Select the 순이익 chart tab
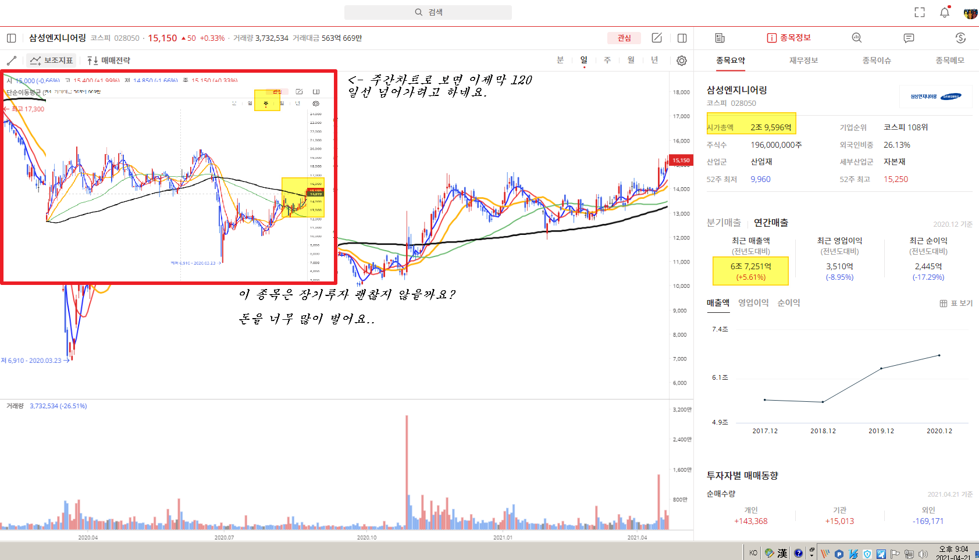 pos(789,303)
